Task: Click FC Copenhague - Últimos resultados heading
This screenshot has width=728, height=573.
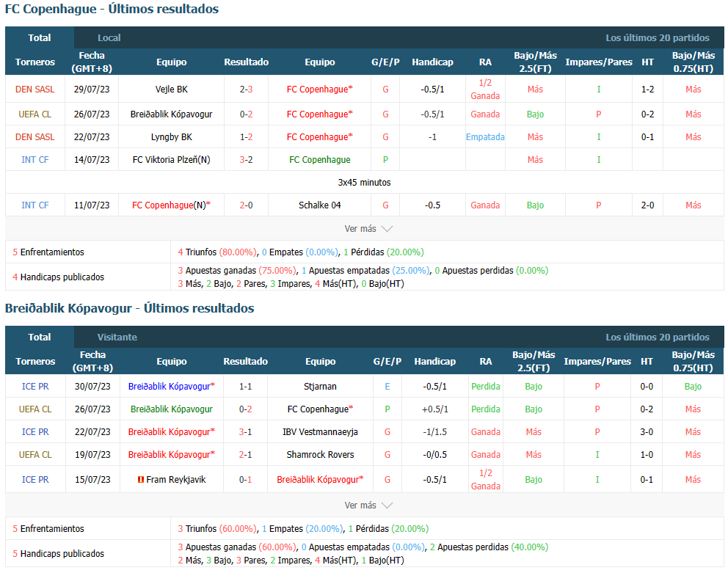Action: (112, 9)
